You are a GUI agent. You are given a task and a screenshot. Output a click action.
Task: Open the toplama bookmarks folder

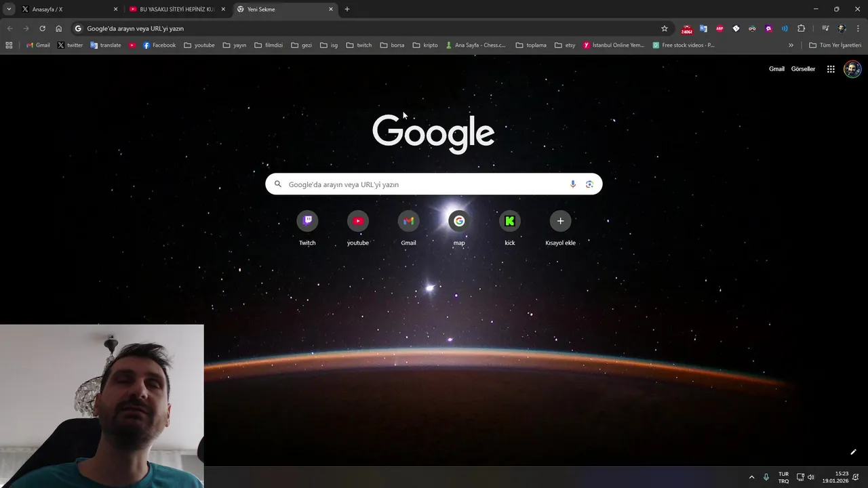coord(531,45)
